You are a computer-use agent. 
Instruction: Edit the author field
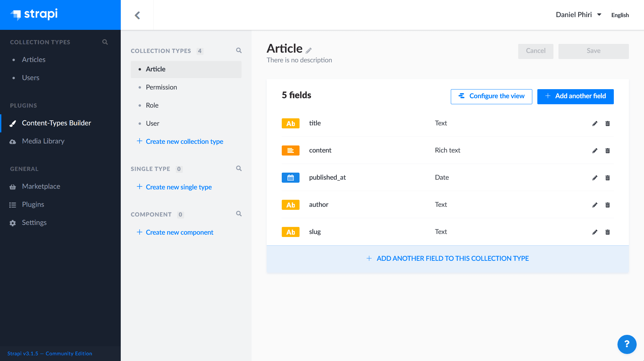click(595, 205)
